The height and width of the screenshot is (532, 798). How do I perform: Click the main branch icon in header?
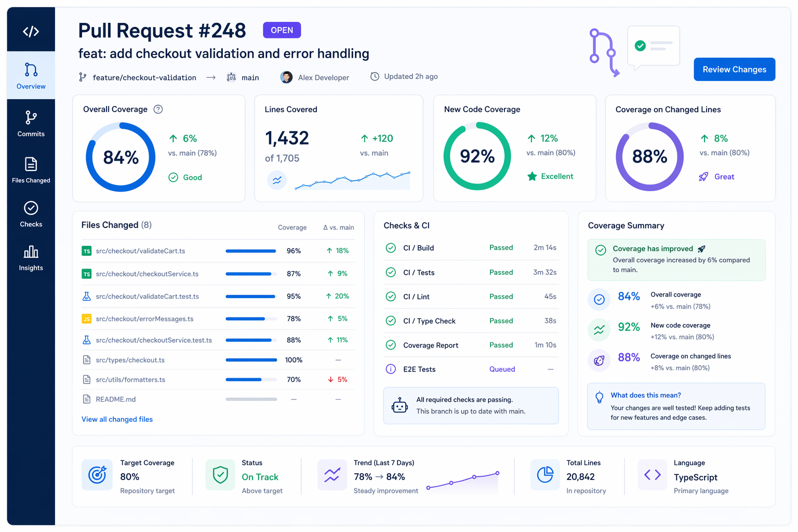pyautogui.click(x=231, y=77)
